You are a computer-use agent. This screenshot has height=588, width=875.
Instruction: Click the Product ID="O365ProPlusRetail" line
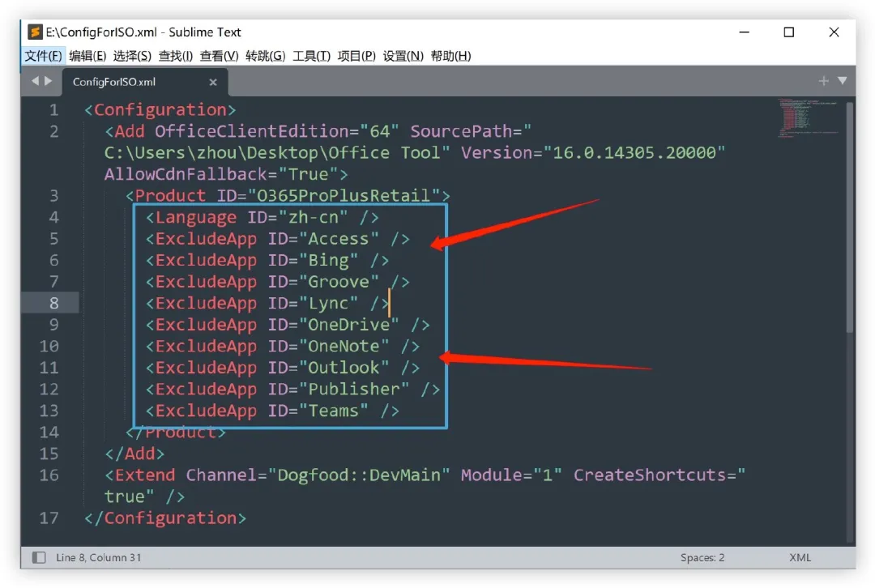(288, 196)
